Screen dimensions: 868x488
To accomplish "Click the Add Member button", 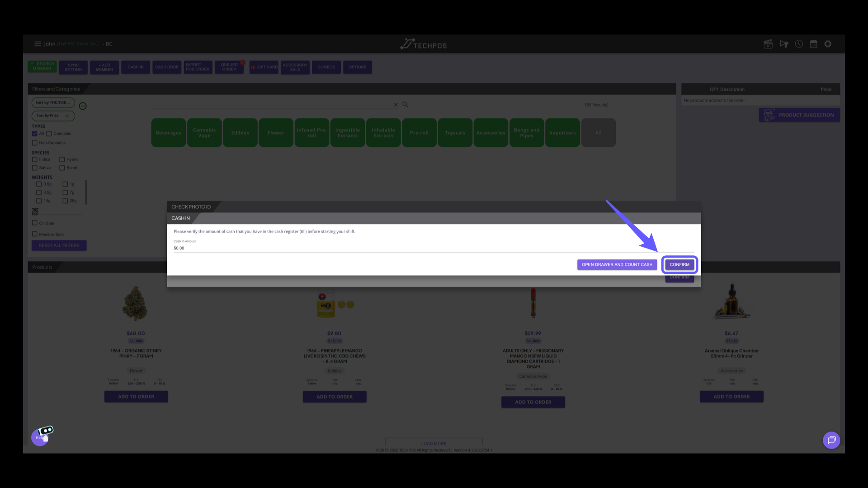I will tap(104, 67).
